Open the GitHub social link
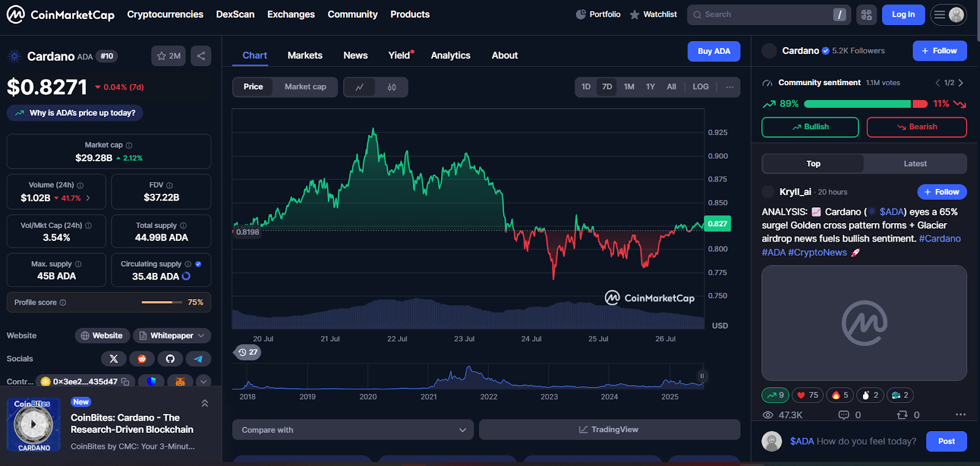The image size is (980, 466). 170,359
